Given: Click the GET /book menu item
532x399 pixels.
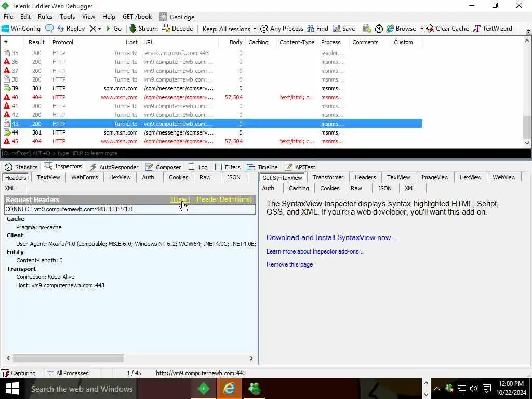Looking at the screenshot, I should (137, 17).
